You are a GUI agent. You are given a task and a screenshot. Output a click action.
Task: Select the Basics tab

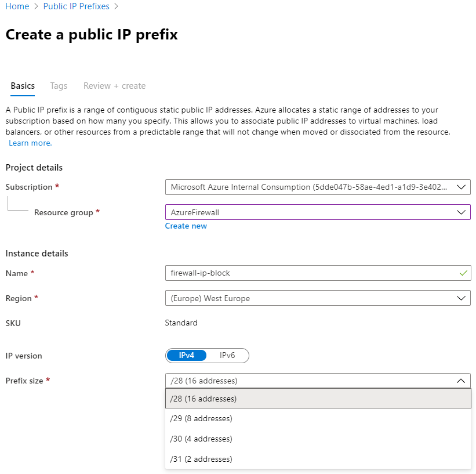point(22,85)
